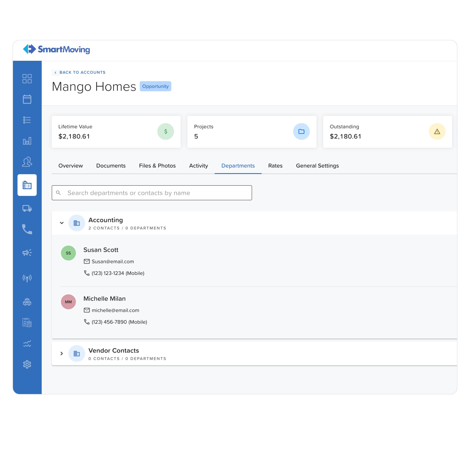Image resolution: width=470 pixels, height=476 pixels.
Task: Open the broadcast antenna icon in sidebar
Action: pyautogui.click(x=27, y=278)
